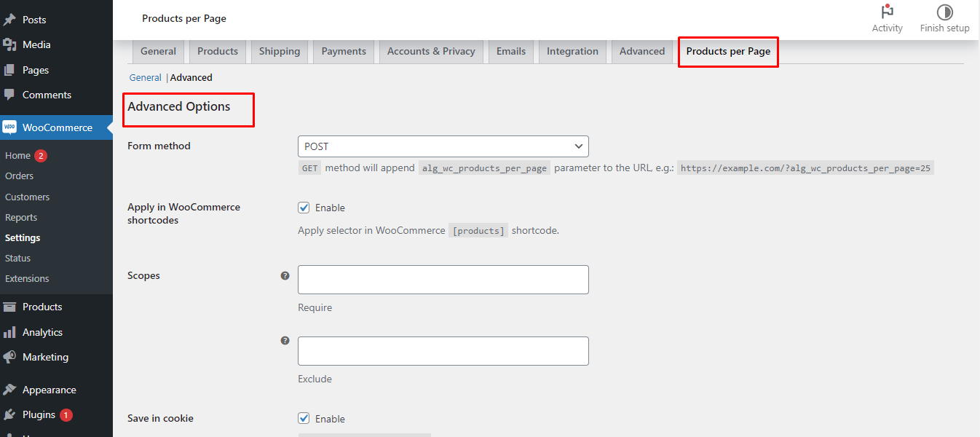Click the Save in cookie label
Image resolution: width=980 pixels, height=437 pixels.
pos(160,418)
